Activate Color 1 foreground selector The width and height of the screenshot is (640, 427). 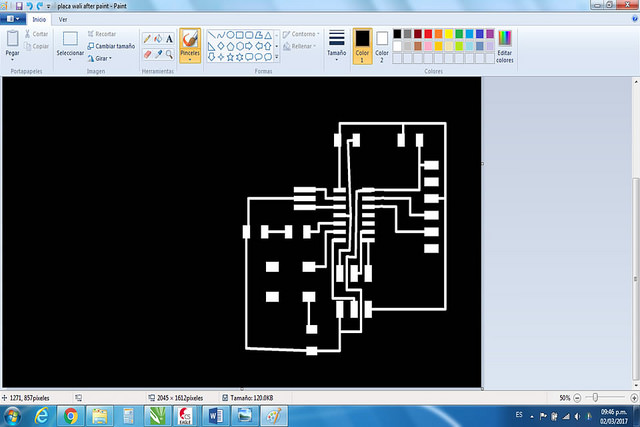pos(362,46)
